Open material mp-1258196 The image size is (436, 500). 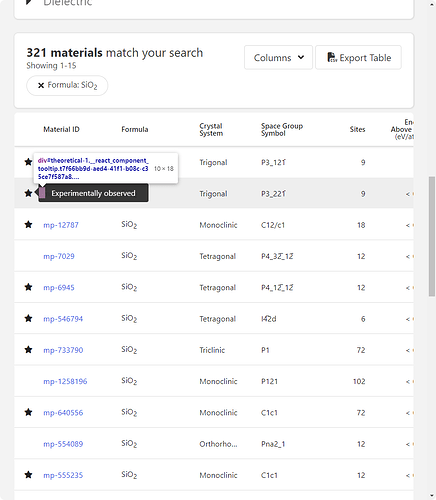tap(65, 381)
